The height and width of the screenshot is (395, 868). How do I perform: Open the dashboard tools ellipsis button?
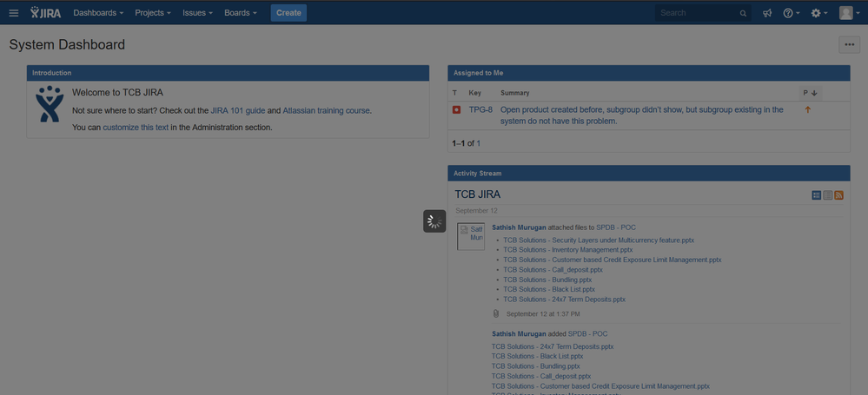coord(850,45)
